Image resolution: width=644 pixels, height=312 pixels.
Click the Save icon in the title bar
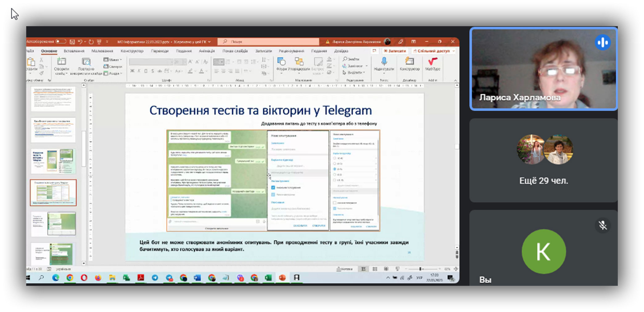[x=72, y=42]
